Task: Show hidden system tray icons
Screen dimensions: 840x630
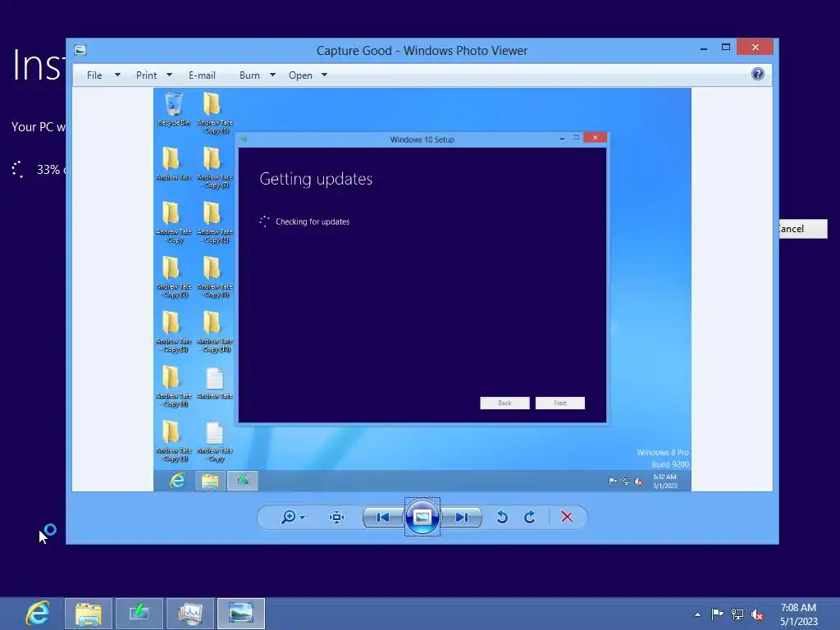Action: pos(697,614)
